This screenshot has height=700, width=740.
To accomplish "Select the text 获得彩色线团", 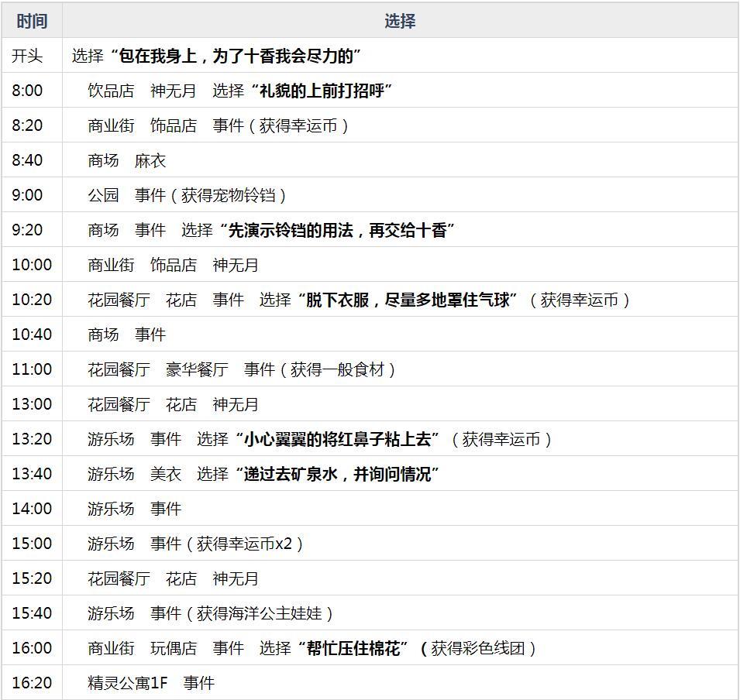I will pyautogui.click(x=477, y=648).
